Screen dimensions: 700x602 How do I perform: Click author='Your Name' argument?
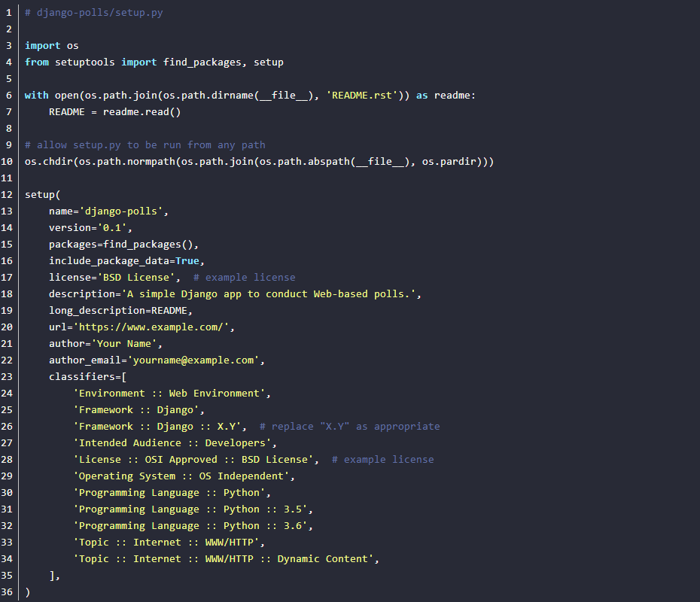(105, 344)
